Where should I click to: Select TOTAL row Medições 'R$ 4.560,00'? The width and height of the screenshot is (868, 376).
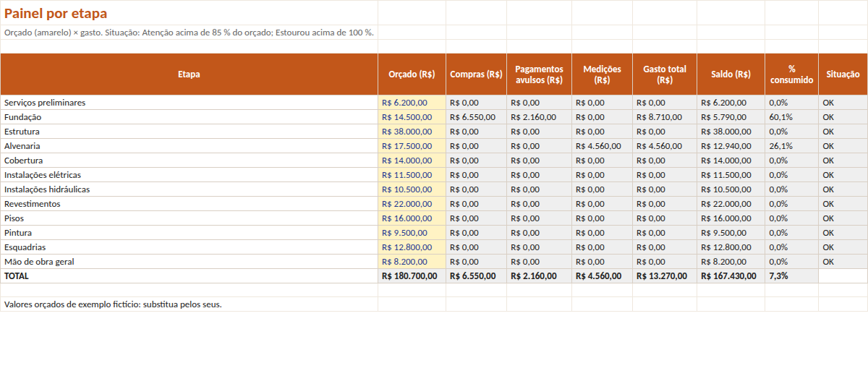[602, 276]
